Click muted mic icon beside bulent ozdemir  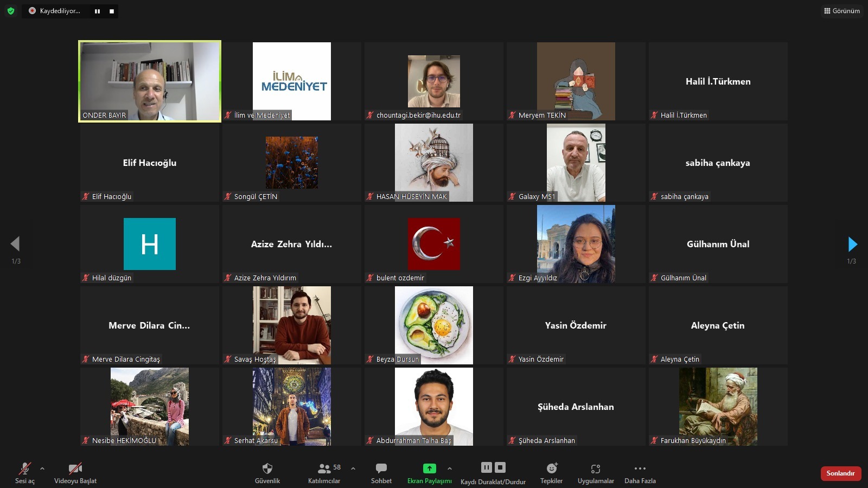(370, 278)
